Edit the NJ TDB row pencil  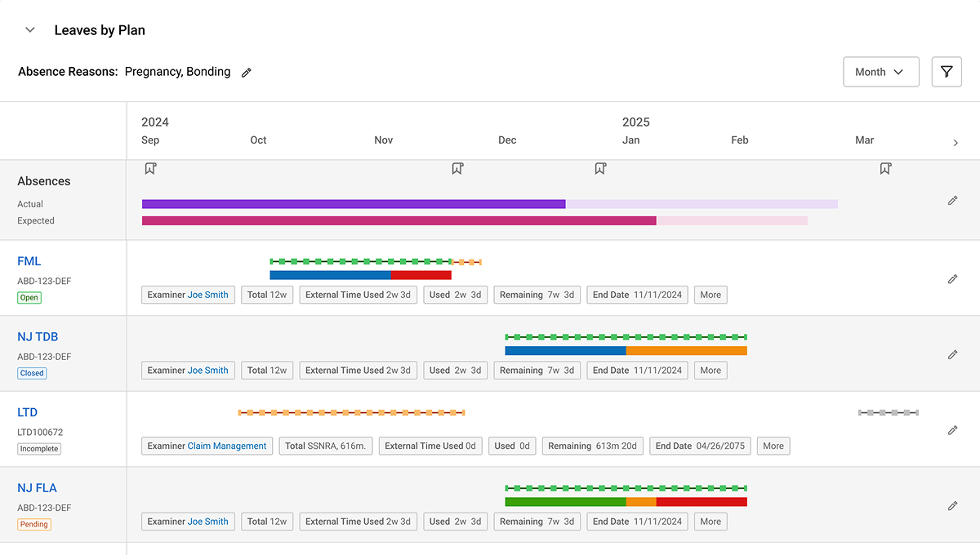click(952, 355)
